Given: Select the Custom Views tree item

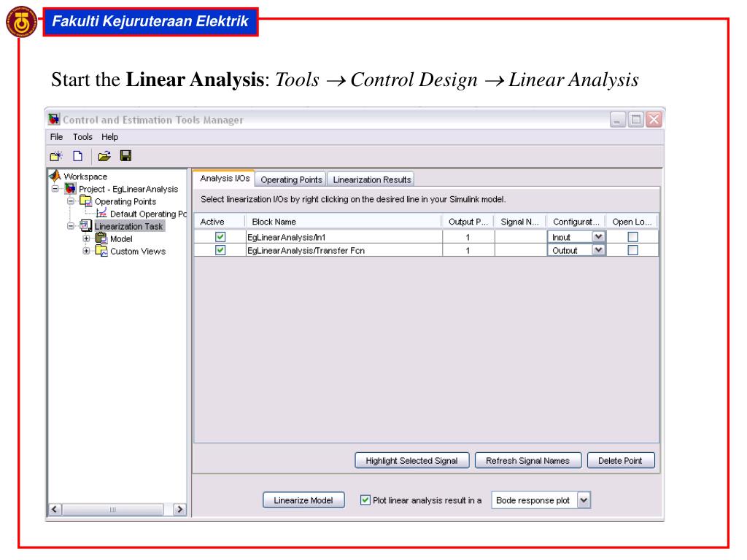Looking at the screenshot, I should coord(138,251).
